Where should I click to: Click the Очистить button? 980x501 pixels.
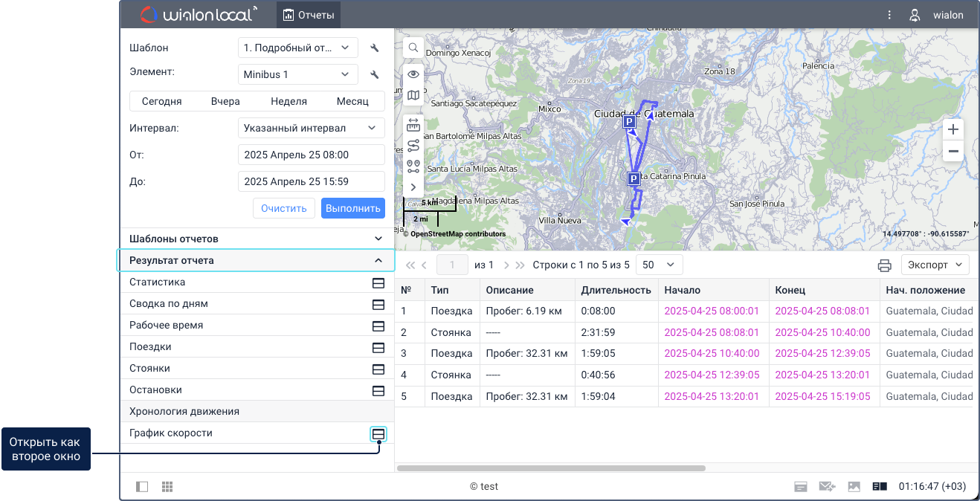coord(284,208)
